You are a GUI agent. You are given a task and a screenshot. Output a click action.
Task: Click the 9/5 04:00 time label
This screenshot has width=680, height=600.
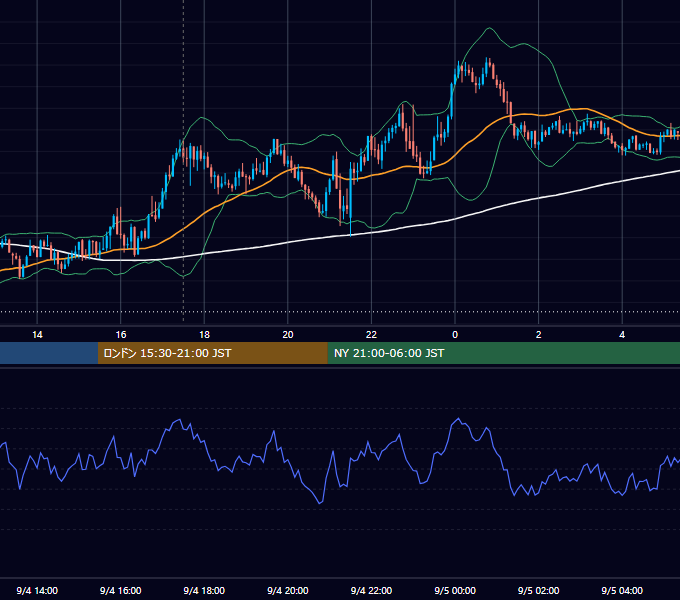tap(622, 591)
